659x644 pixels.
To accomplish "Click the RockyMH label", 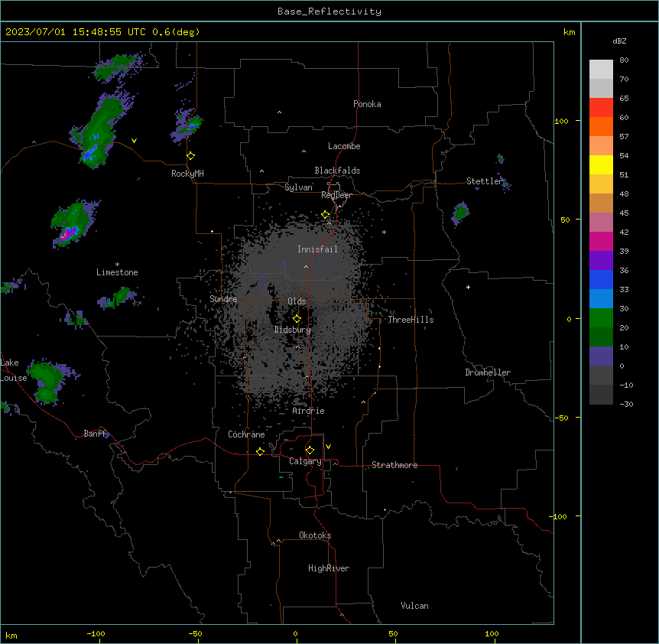I will coord(187,174).
